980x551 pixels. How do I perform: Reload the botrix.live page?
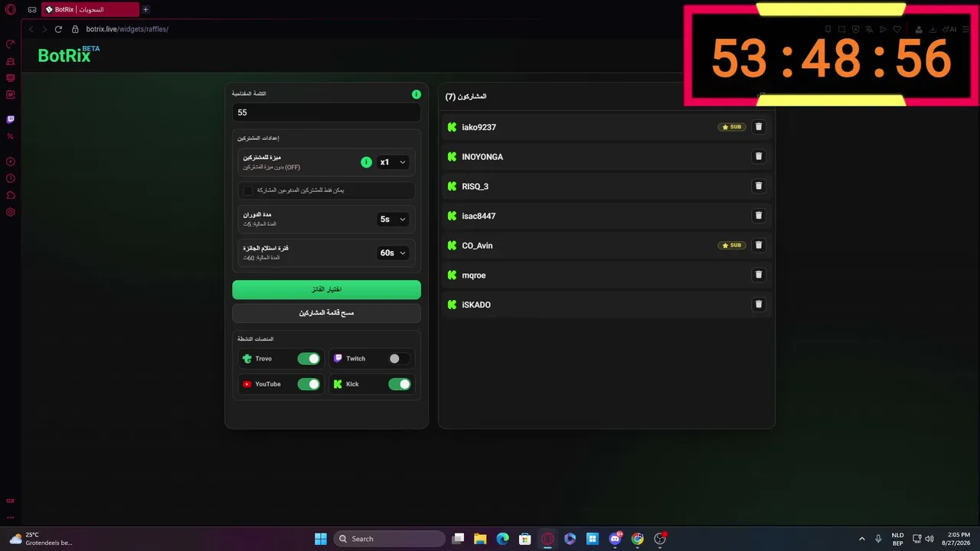click(x=58, y=29)
